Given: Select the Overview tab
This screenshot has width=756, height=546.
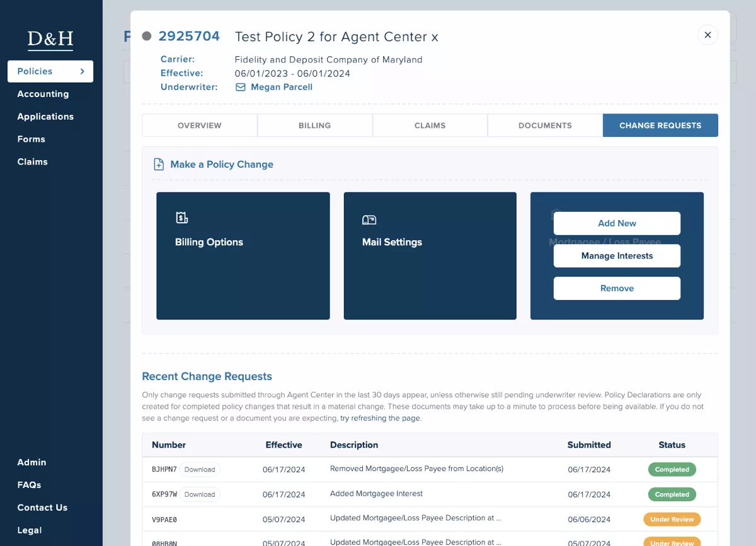Looking at the screenshot, I should click(199, 125).
